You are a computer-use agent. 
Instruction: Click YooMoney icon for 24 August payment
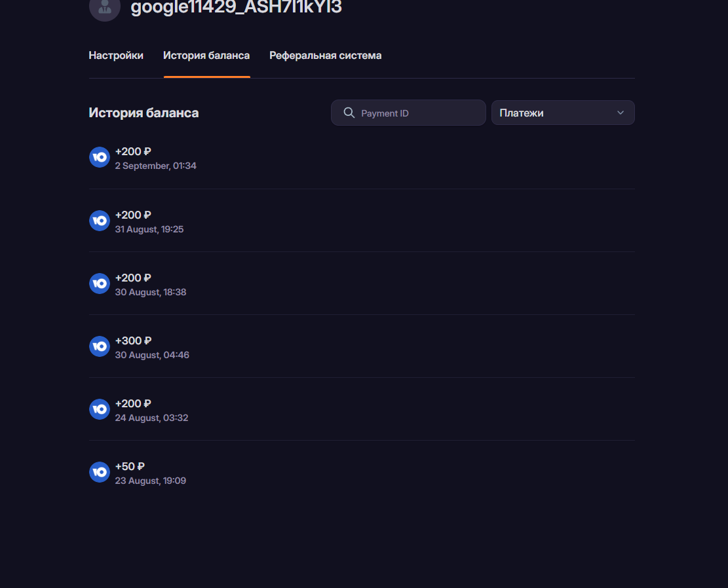100,409
